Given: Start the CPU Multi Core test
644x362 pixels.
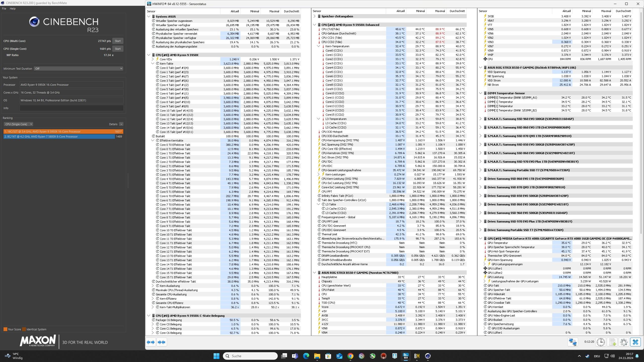Looking at the screenshot, I should 117,41.
